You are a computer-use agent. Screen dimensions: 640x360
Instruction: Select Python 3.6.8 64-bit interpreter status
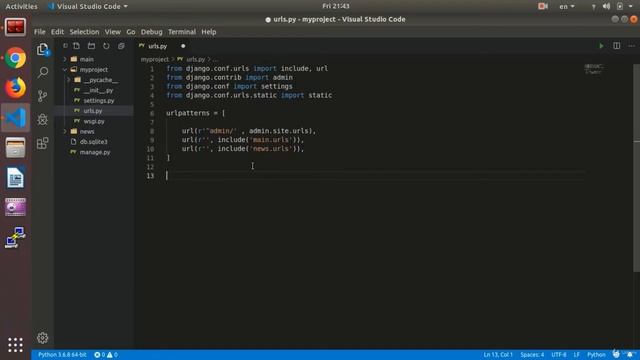62,355
